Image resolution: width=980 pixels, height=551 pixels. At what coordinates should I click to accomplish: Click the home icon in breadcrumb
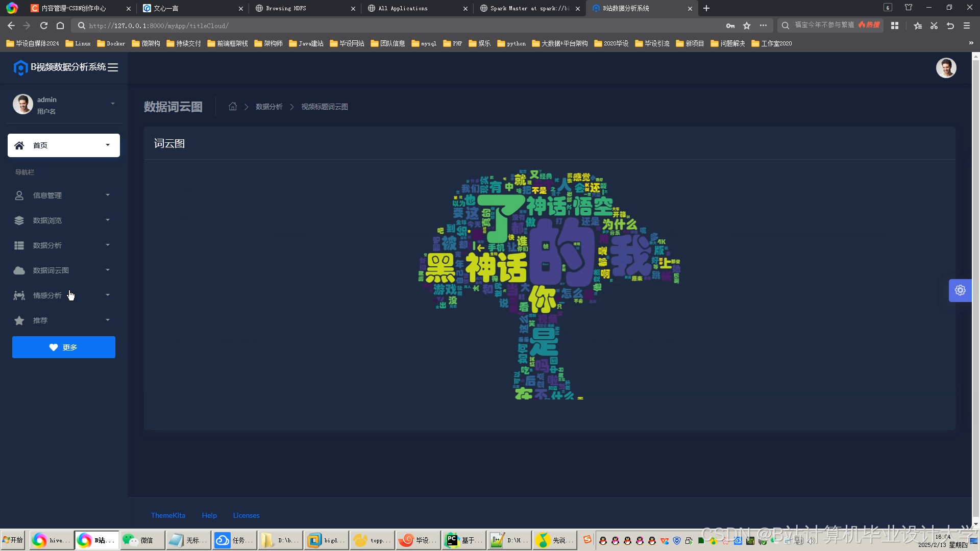pyautogui.click(x=233, y=107)
